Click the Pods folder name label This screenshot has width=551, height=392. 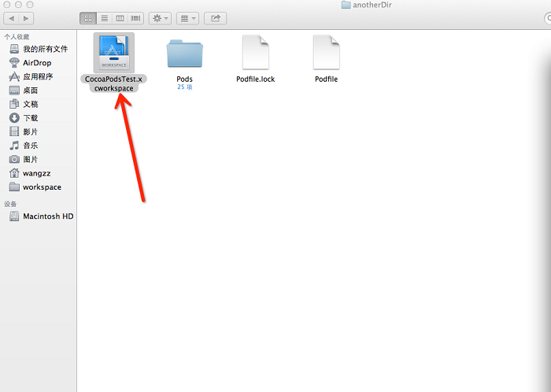coord(184,79)
